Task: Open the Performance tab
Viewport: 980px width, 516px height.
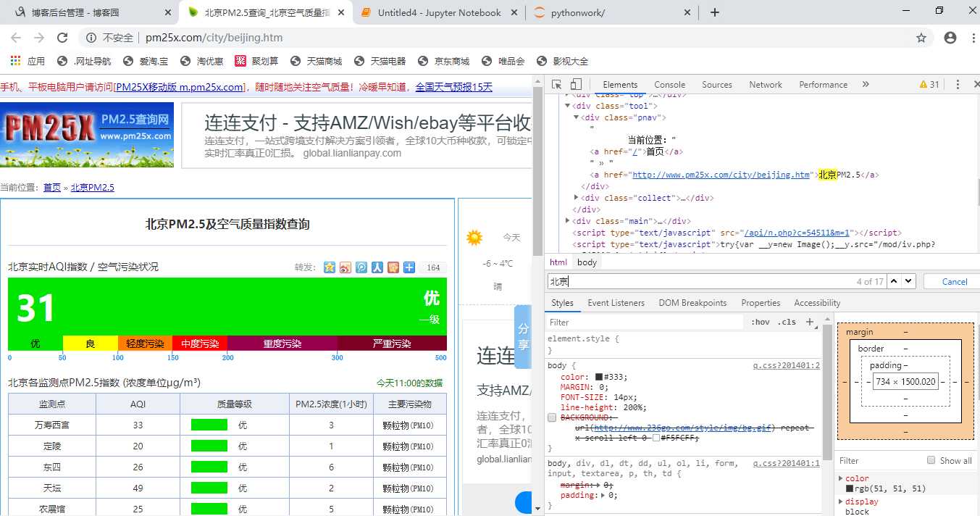Action: coord(823,84)
